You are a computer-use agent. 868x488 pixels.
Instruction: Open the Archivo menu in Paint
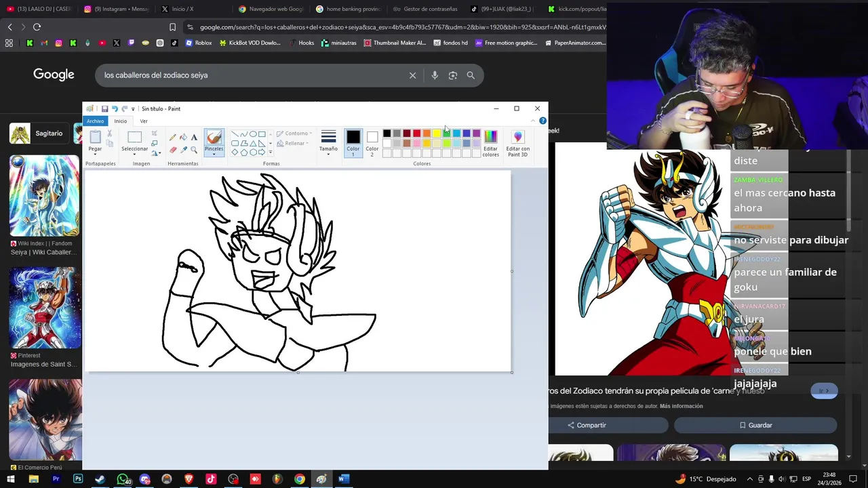(95, 121)
